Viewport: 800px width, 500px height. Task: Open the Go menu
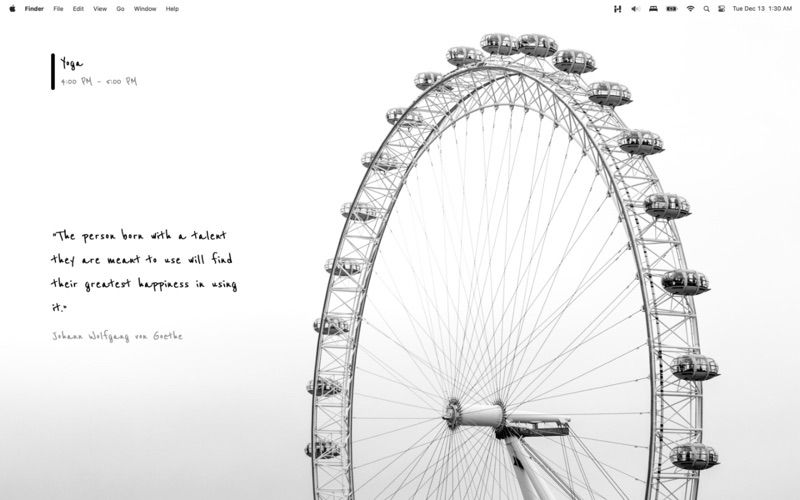coord(120,9)
